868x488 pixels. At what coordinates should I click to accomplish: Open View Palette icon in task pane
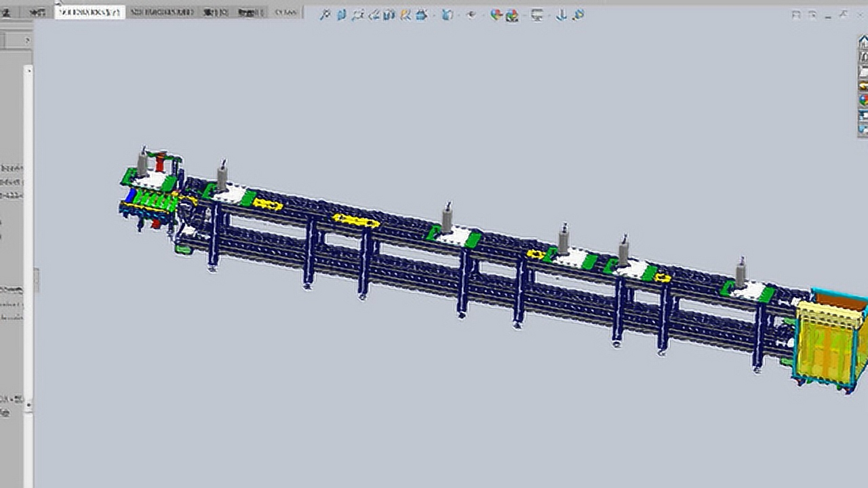[x=863, y=85]
